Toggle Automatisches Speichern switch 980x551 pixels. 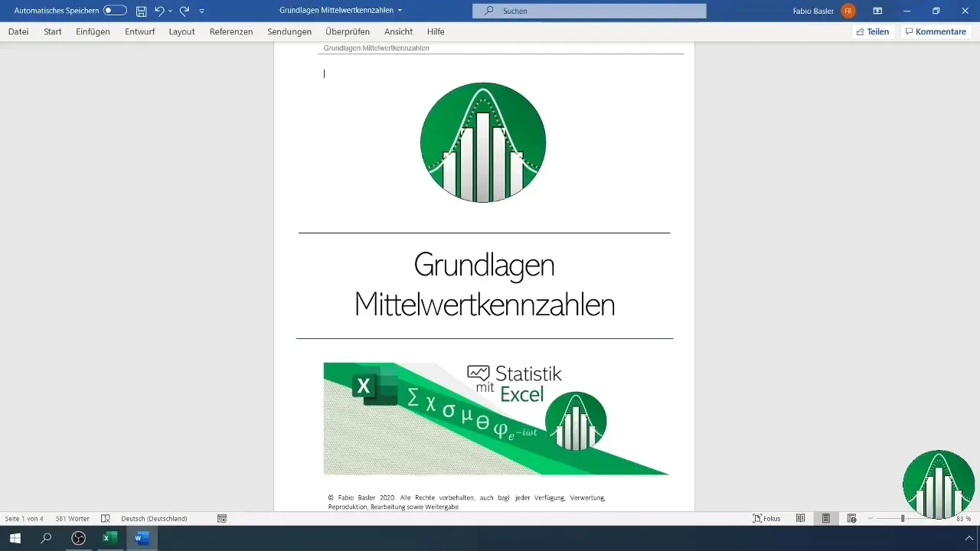[x=115, y=11]
